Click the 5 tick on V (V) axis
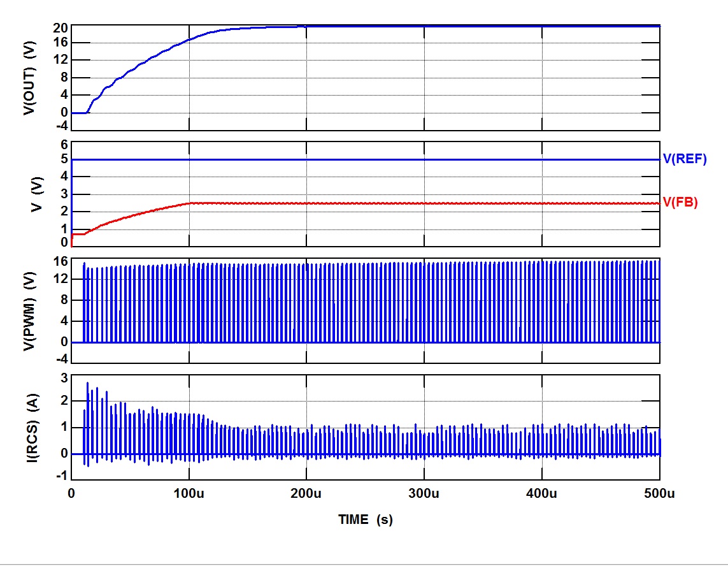The width and height of the screenshot is (728, 566). tap(64, 159)
